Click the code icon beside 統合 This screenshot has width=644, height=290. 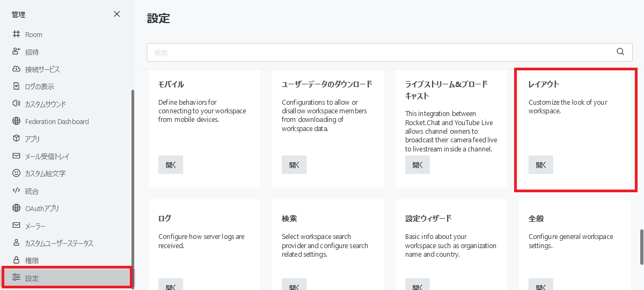coord(16,191)
